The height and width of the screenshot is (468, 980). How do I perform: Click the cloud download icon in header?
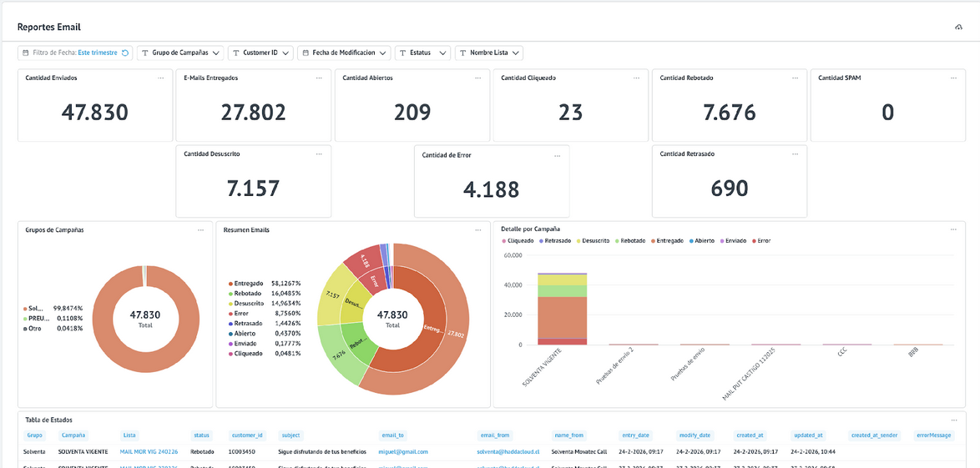[959, 28]
